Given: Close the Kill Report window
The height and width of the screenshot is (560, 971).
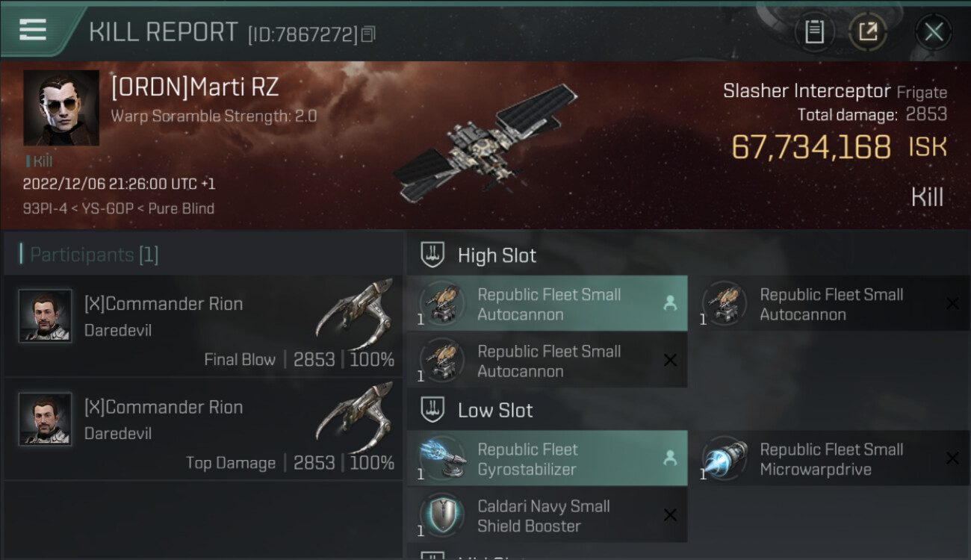Looking at the screenshot, I should 933,31.
